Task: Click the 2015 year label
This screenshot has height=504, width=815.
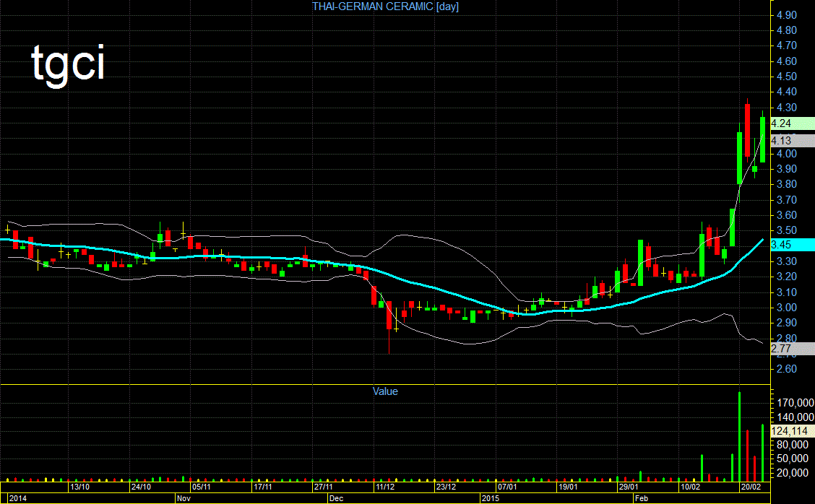Action: (x=490, y=498)
